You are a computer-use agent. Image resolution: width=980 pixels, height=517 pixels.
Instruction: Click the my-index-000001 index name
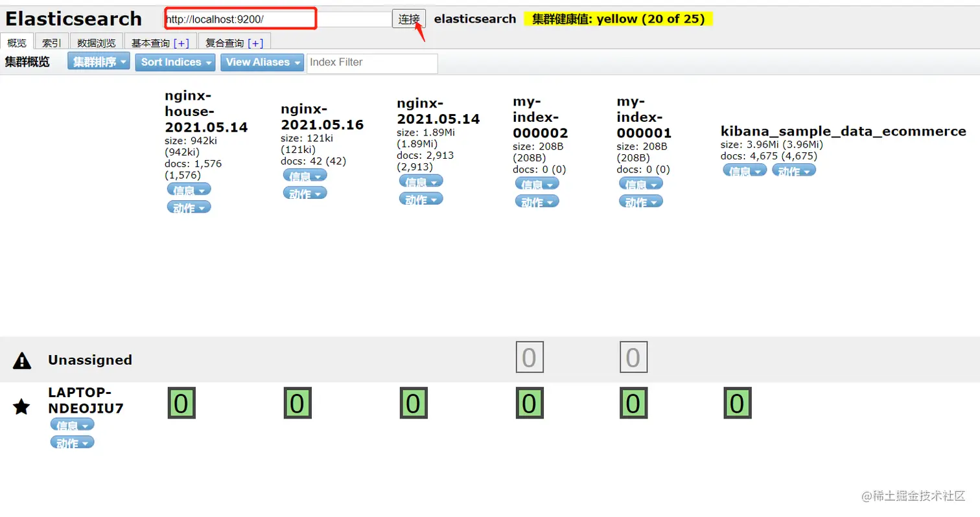pyautogui.click(x=644, y=117)
